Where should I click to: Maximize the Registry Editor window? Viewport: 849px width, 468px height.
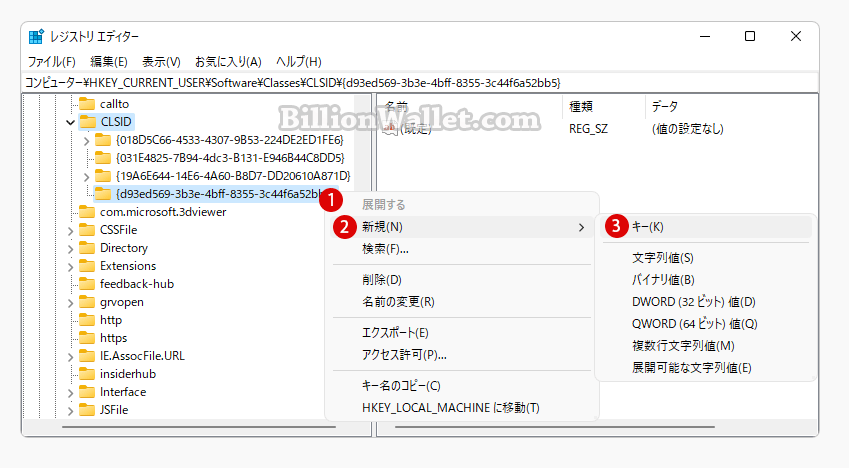click(750, 36)
